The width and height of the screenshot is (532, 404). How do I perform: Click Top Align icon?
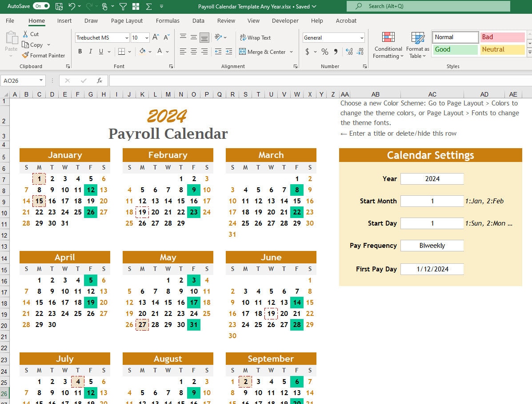183,37
